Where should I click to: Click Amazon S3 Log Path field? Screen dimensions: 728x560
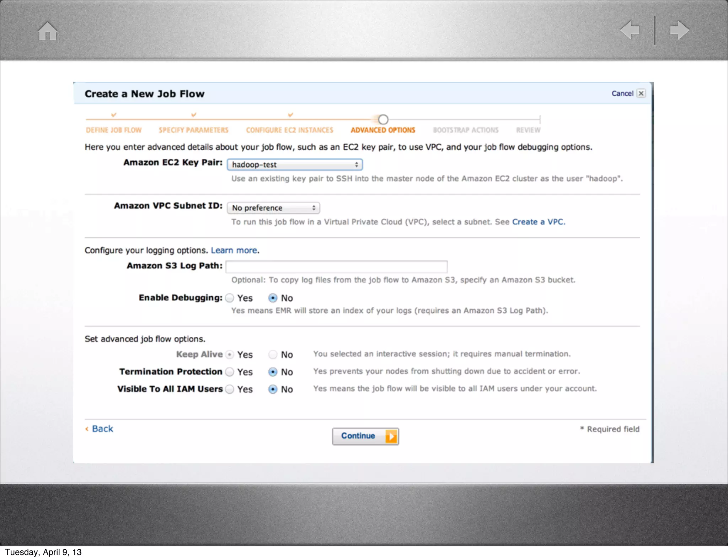point(336,266)
